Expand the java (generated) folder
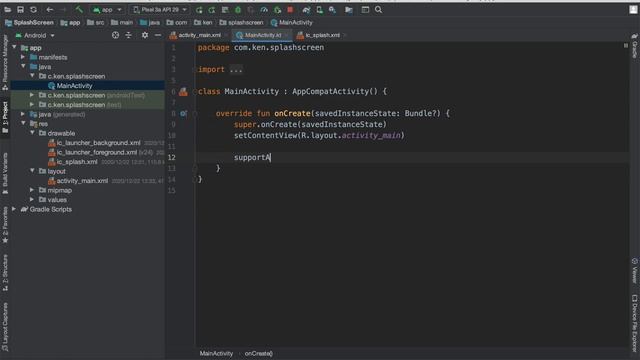Screen dimensions: 640x360 click(23, 114)
